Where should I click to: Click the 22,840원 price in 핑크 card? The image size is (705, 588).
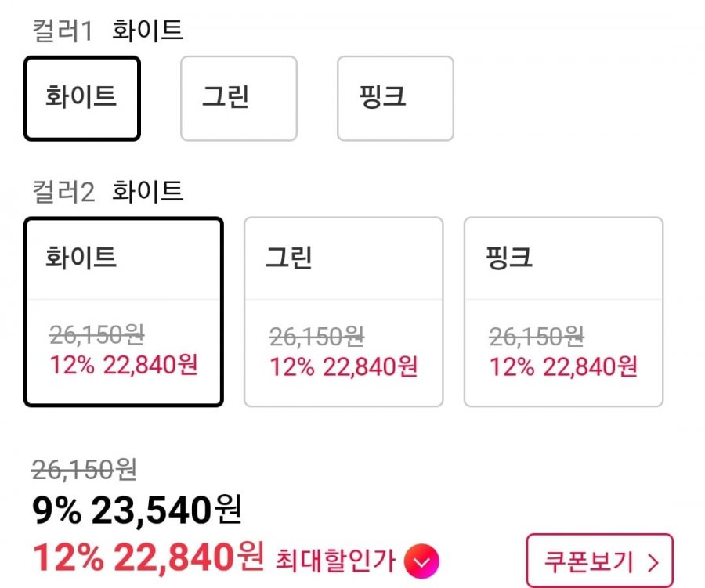(x=590, y=367)
